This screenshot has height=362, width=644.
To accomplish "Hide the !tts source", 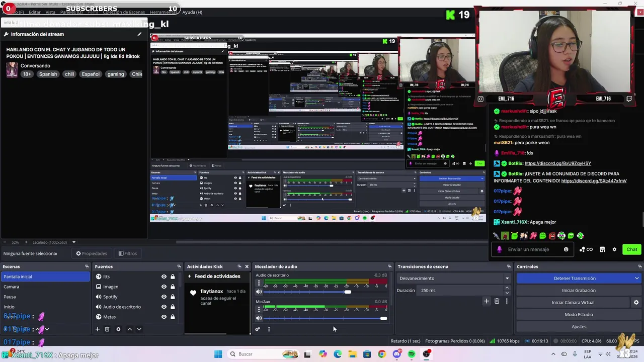I will coord(164,277).
